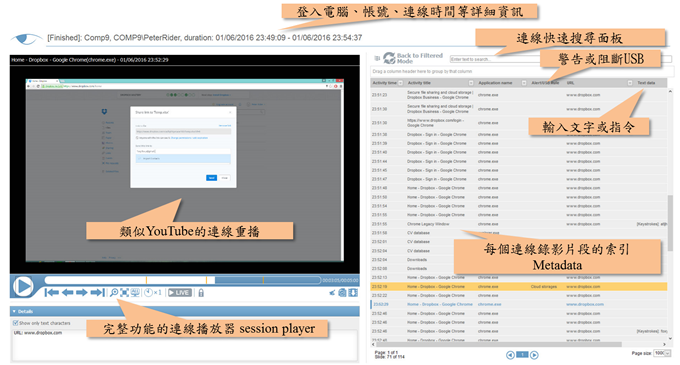Step forward one segment with right arrow
Viewport: 680px width, 365px height.
tap(82, 293)
